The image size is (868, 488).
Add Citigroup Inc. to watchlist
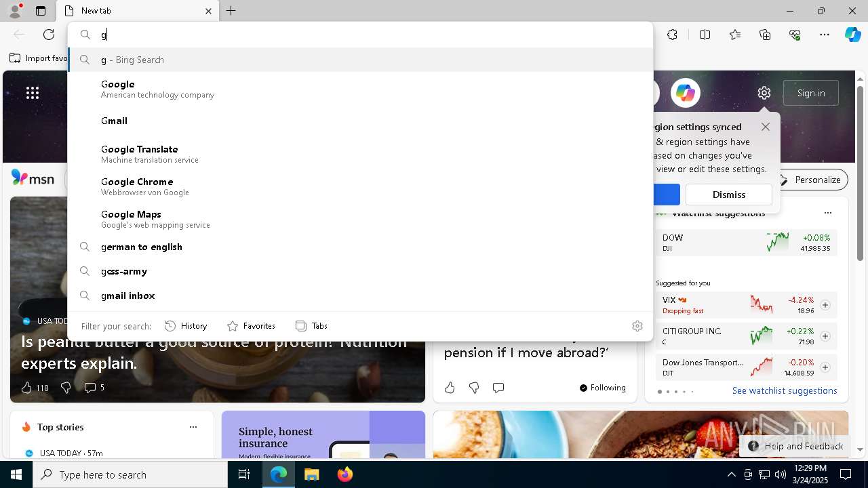[x=825, y=336]
